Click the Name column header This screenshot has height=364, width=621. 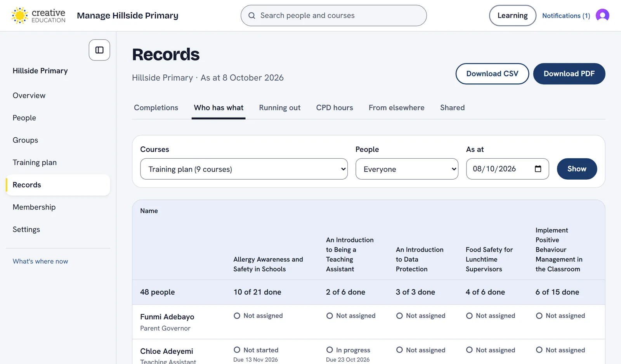click(149, 211)
